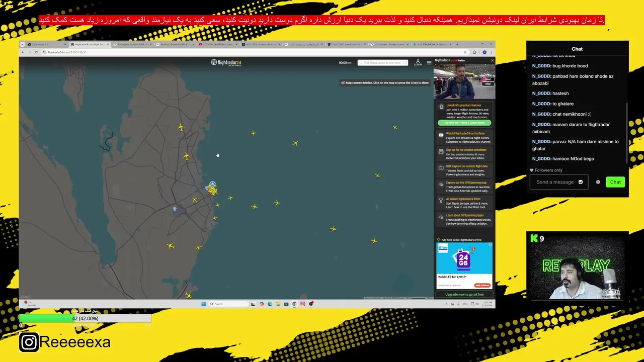Expand the system tray hidden icons chevron

(446, 304)
